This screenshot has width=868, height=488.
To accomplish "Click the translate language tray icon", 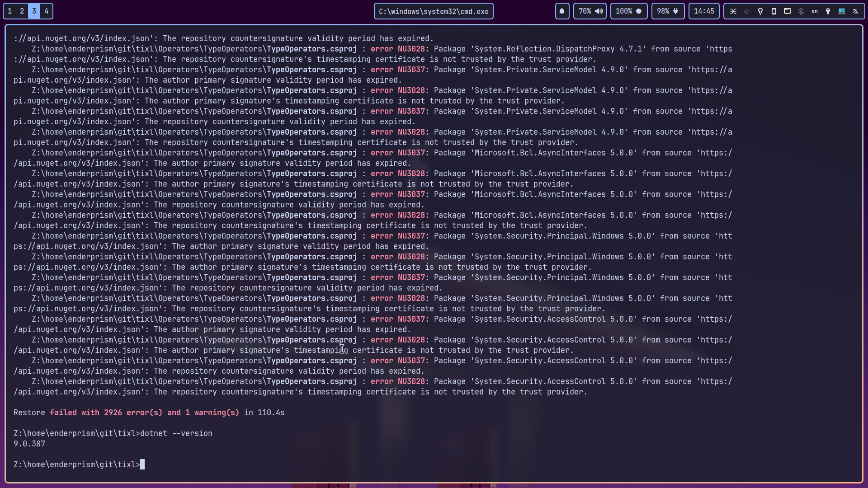I will click(855, 11).
